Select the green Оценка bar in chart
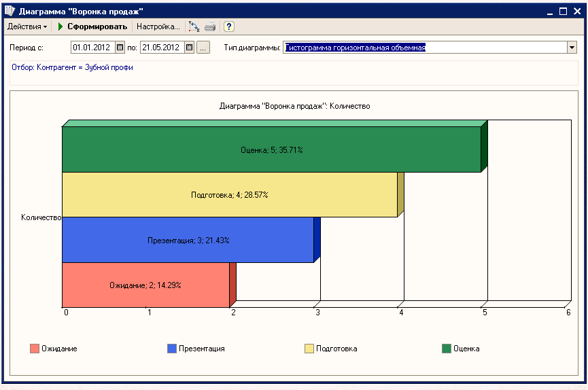 (272, 150)
